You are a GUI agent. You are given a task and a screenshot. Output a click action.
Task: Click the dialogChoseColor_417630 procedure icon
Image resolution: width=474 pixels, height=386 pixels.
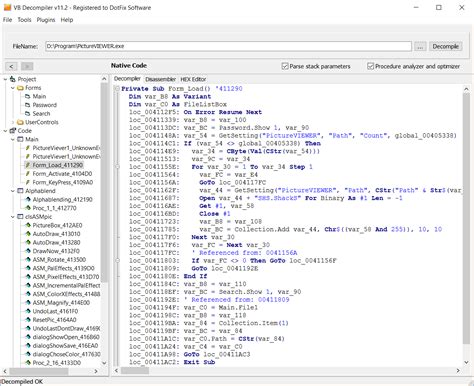point(28,354)
